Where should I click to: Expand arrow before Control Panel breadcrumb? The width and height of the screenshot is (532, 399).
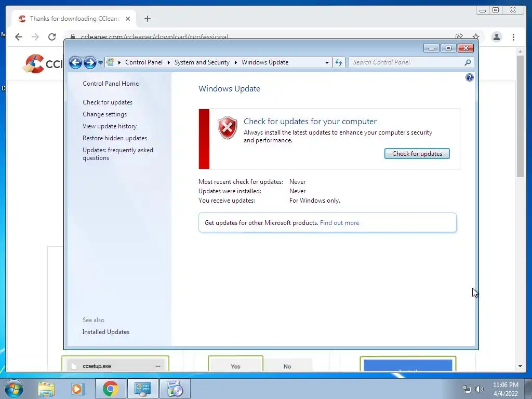pos(119,62)
